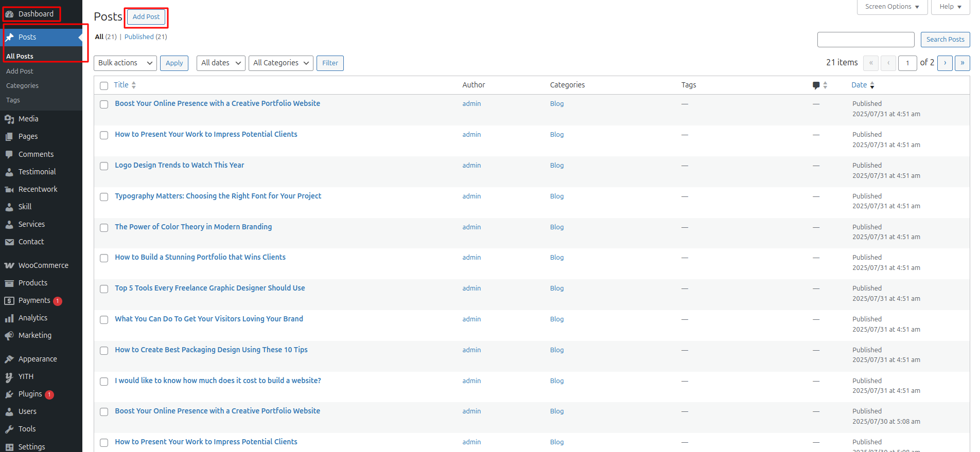The image size is (980, 452).
Task: Expand the Help panel
Action: pos(950,7)
